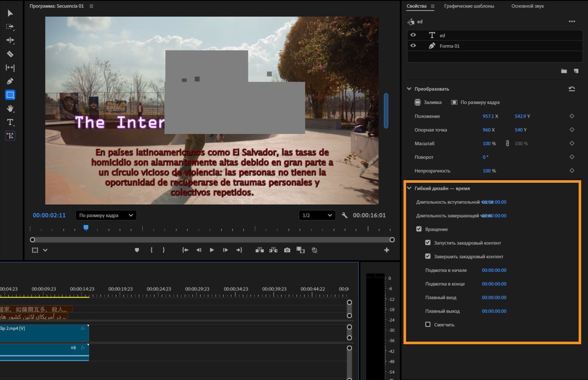Select the Pen tool
Viewport: 588px width, 380px height.
[x=10, y=81]
